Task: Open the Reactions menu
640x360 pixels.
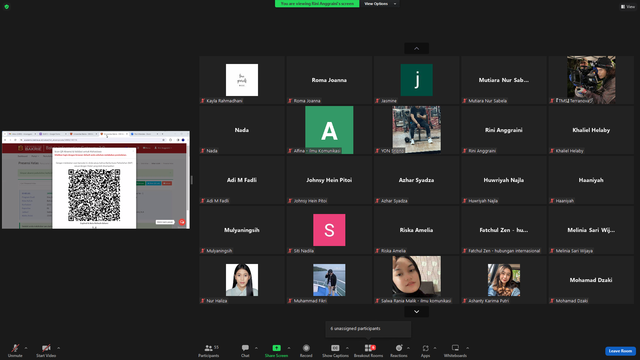Action: point(399,350)
